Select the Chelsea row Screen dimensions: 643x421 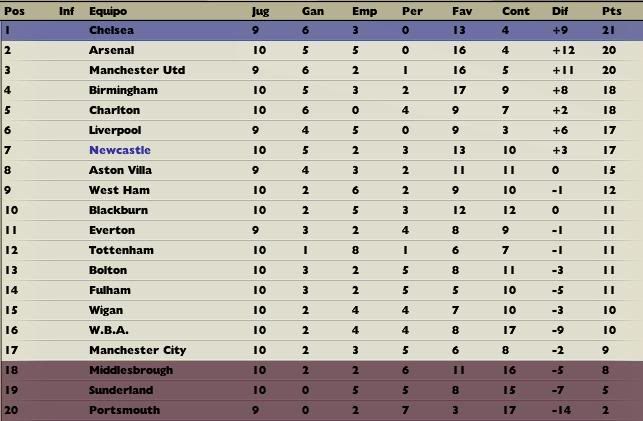point(322,30)
